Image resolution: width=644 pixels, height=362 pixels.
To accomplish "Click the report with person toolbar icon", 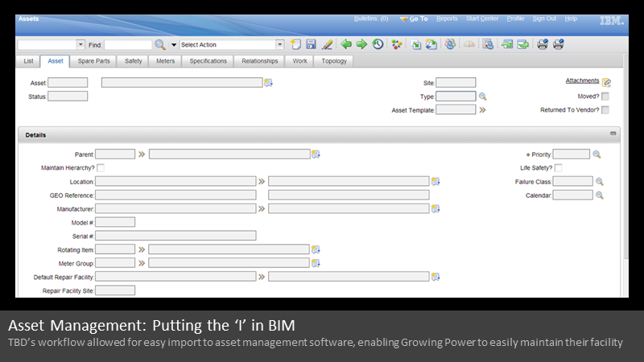I will click(488, 44).
